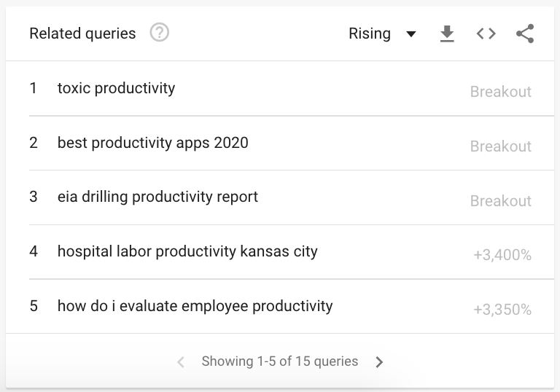Go to next page of queries

pyautogui.click(x=379, y=361)
